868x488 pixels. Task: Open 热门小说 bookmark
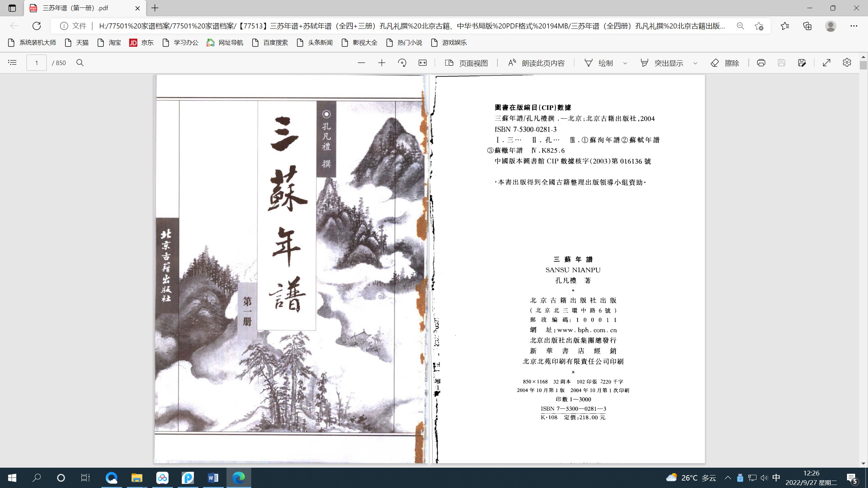click(x=404, y=42)
